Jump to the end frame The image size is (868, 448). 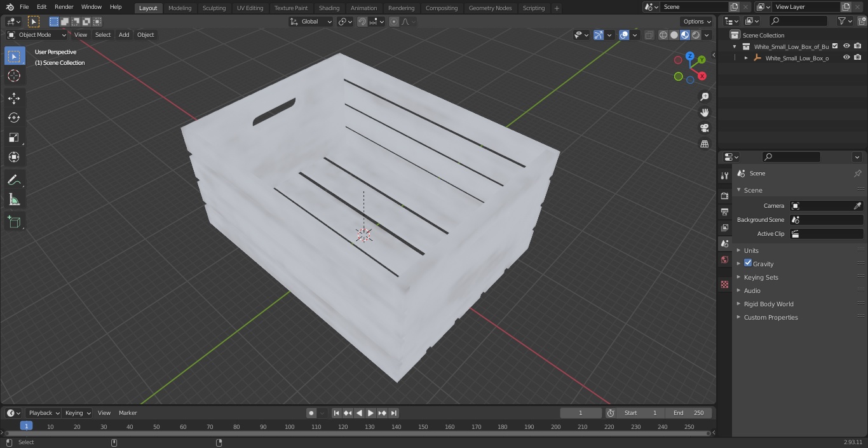click(393, 413)
